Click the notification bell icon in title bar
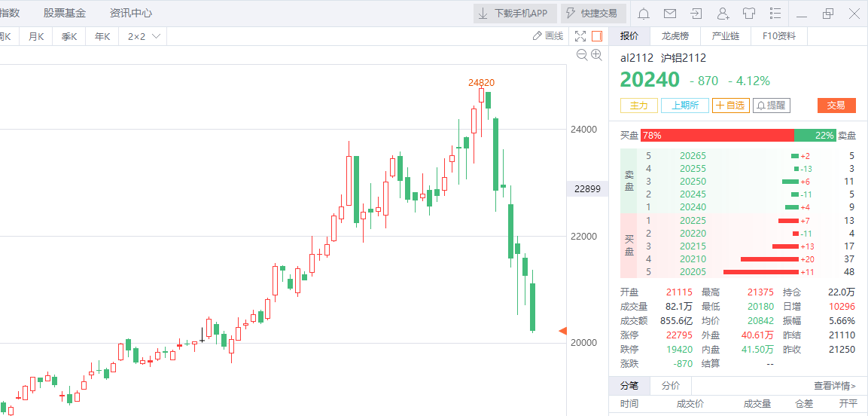Screen dimensions: 868x416 tap(644, 14)
